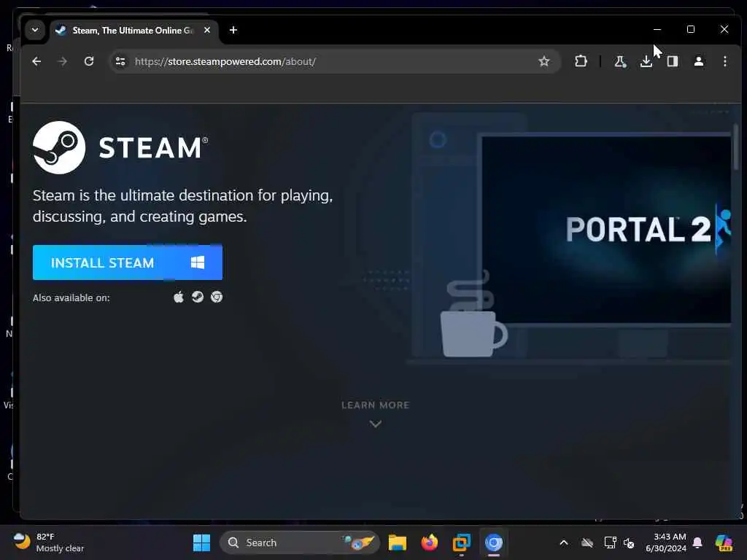Open the notifications bell icon
The image size is (747, 560).
(697, 542)
